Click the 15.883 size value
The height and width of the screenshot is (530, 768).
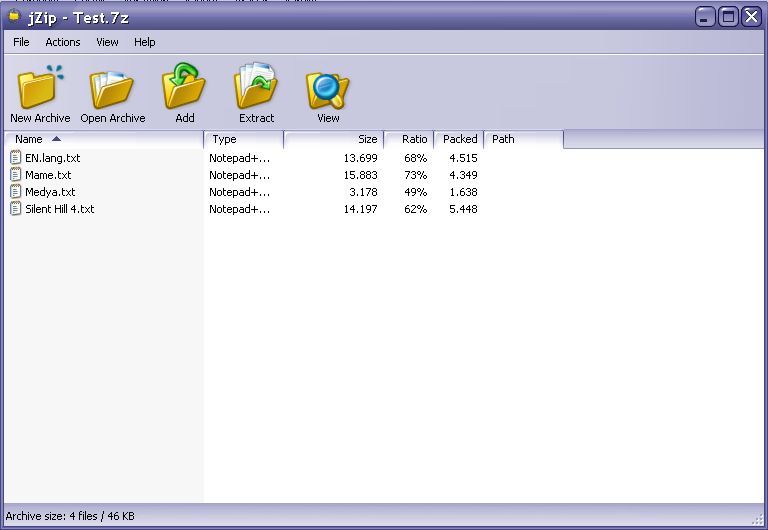point(360,175)
